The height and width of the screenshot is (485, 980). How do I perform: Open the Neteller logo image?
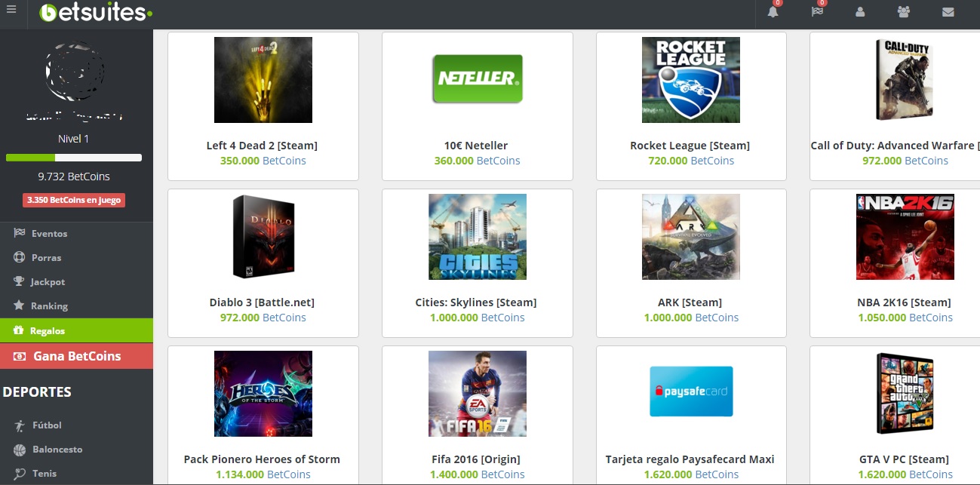[477, 79]
